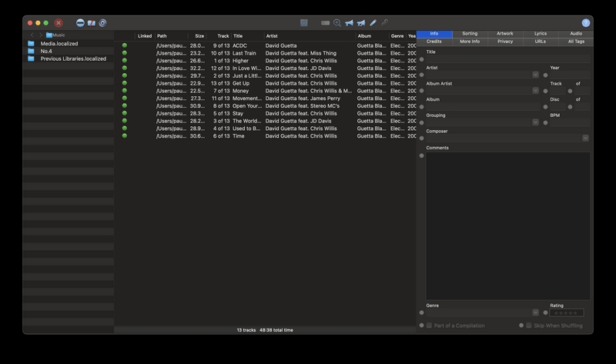Click the green status dot of Money row
The width and height of the screenshot is (616, 364).
pyautogui.click(x=125, y=91)
